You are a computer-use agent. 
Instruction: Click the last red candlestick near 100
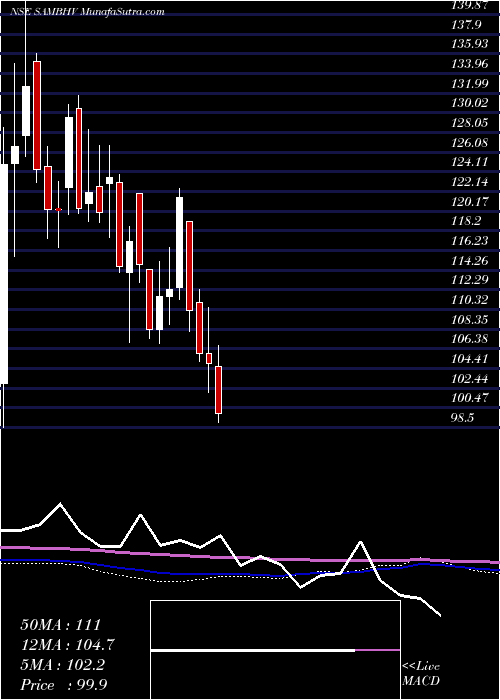tap(218, 389)
